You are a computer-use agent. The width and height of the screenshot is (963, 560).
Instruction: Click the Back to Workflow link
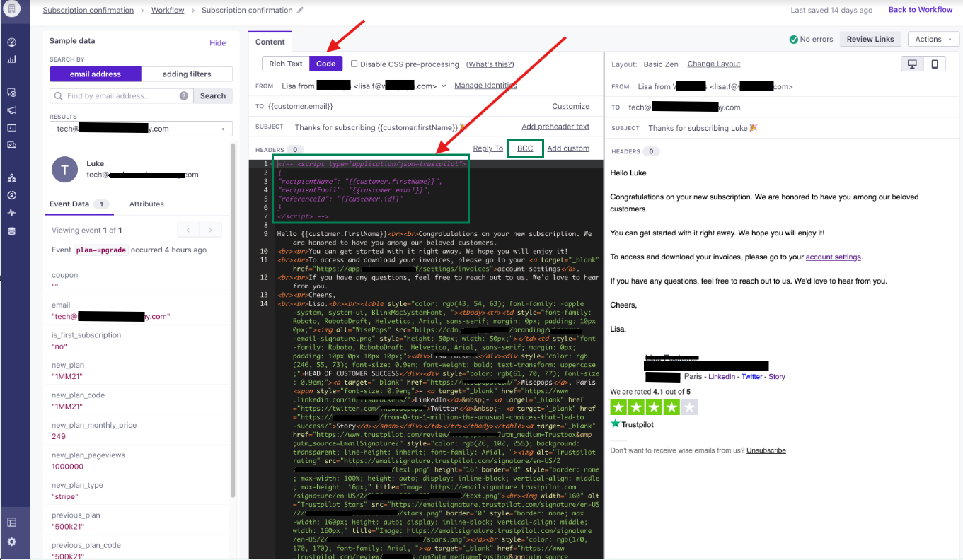(x=920, y=10)
